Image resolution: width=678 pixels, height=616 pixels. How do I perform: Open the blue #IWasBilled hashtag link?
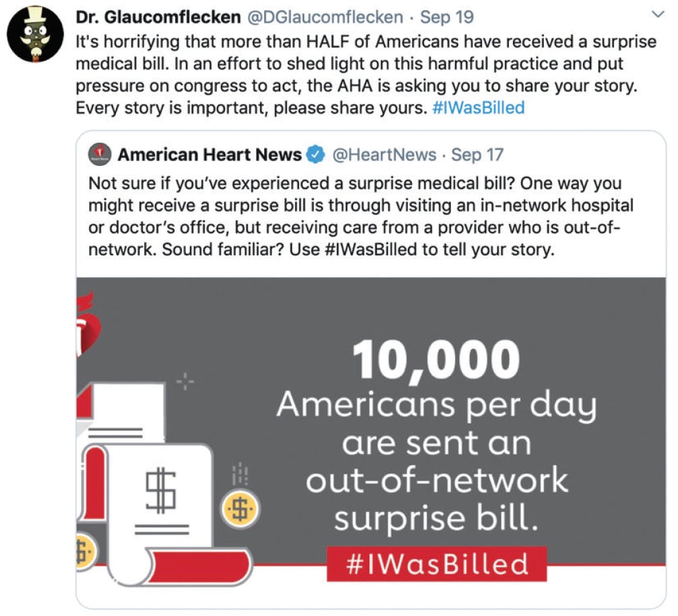coord(478,108)
